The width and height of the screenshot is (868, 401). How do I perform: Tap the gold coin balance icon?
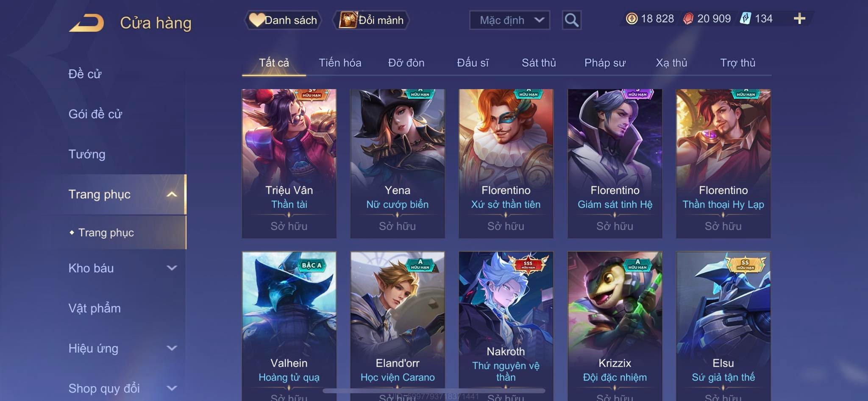point(632,19)
